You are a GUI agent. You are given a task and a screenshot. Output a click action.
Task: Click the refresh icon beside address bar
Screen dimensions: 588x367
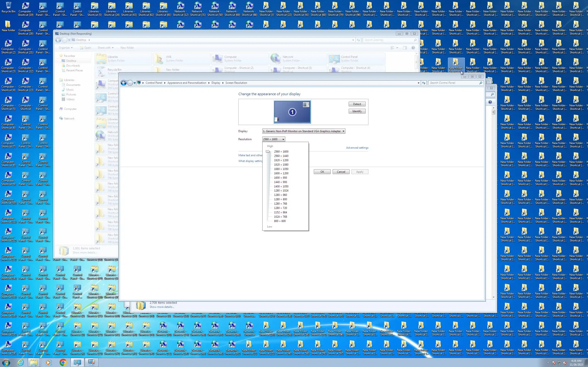click(x=424, y=83)
